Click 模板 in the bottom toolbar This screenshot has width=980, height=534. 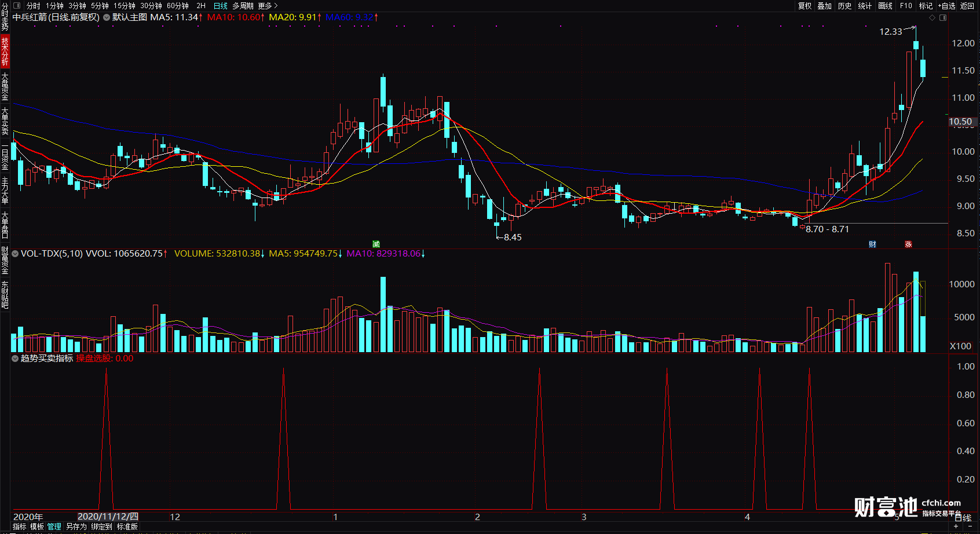(x=37, y=527)
